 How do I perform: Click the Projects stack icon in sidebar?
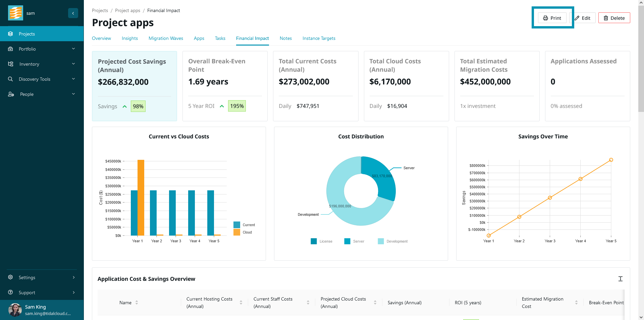[x=10, y=34]
